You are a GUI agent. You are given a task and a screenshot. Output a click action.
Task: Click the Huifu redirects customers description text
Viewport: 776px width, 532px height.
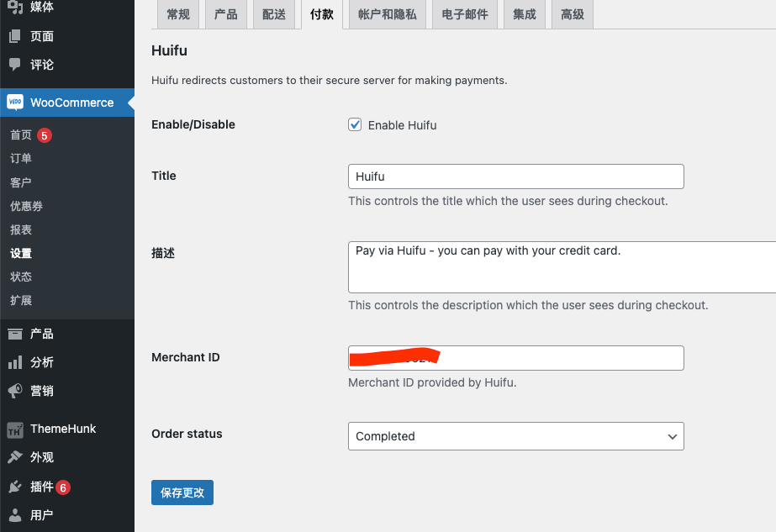[330, 80]
